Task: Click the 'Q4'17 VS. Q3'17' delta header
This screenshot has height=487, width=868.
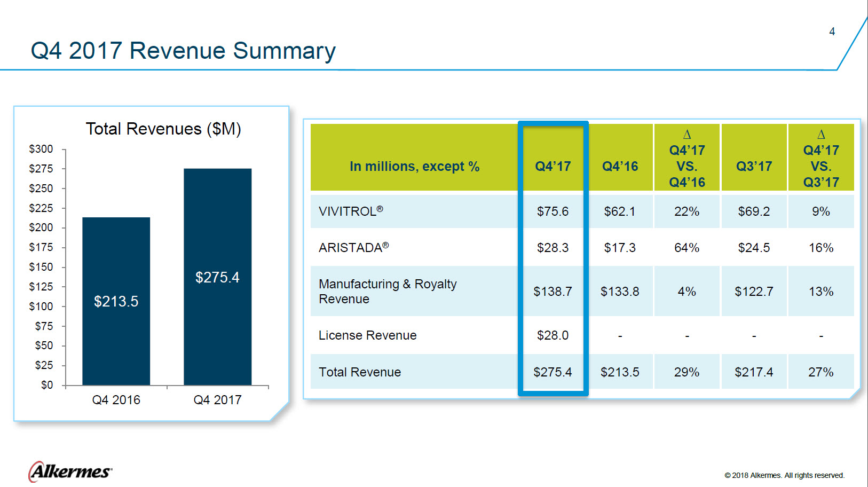Action: (821, 159)
